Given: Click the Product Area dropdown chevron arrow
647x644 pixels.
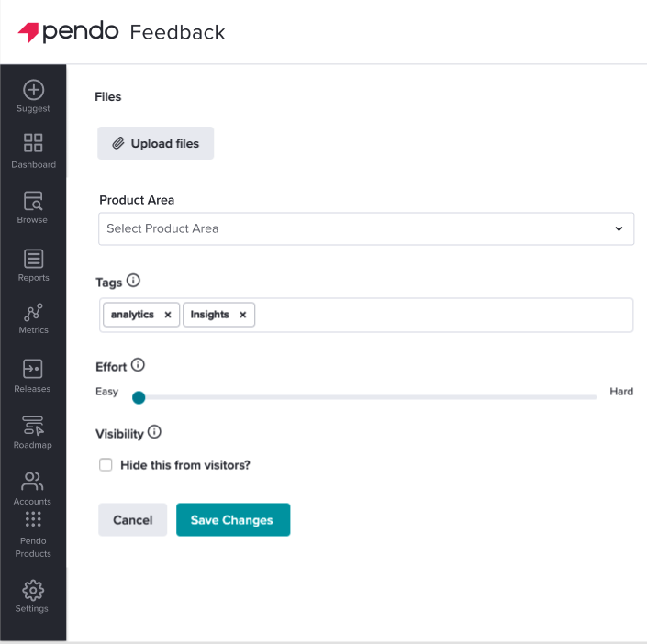Looking at the screenshot, I should coord(619,229).
